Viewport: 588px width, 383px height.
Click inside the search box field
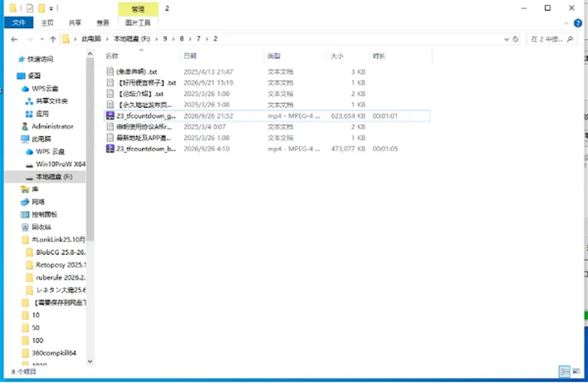pos(551,39)
